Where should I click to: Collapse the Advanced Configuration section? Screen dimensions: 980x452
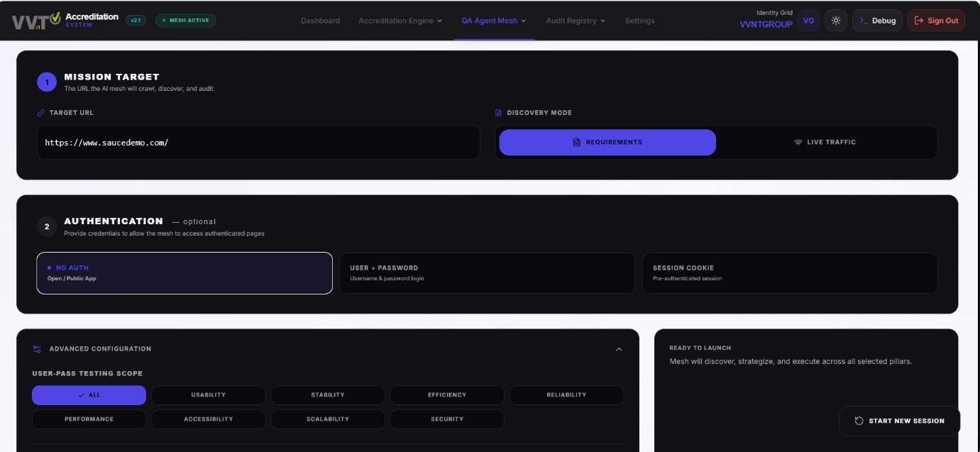point(619,349)
